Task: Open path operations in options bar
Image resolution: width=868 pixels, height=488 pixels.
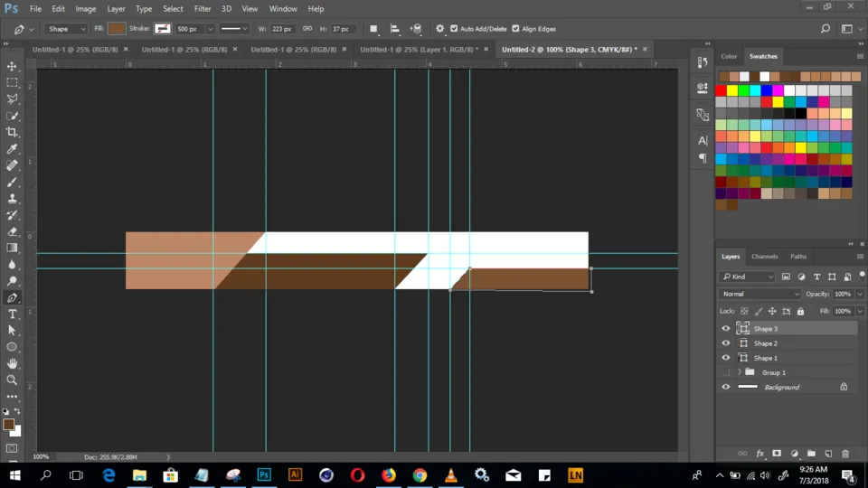Action: pyautogui.click(x=373, y=29)
